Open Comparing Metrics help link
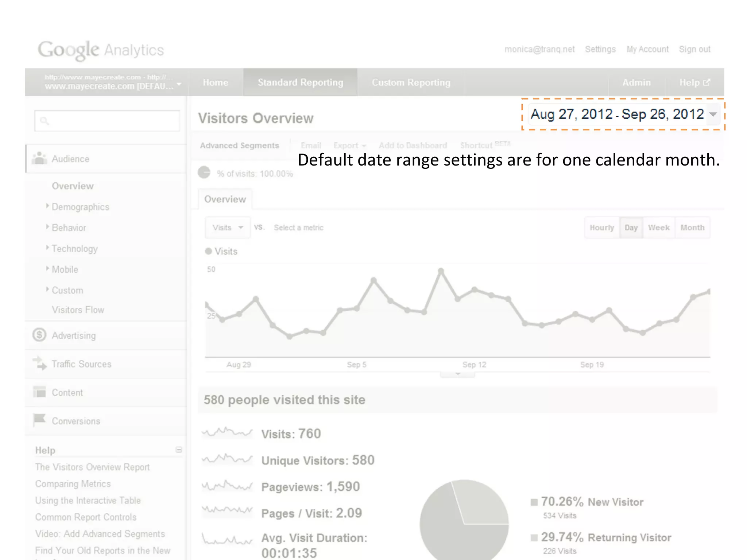The width and height of the screenshot is (747, 560). [73, 484]
